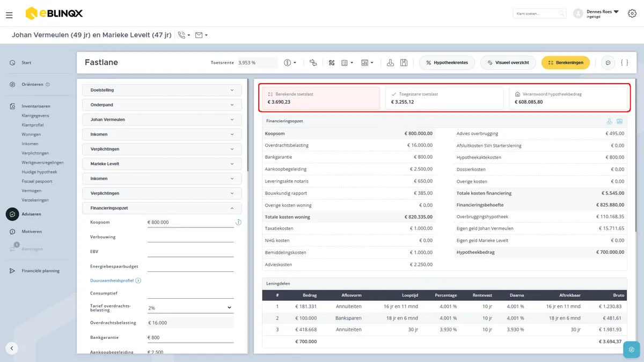Click the Hypotheekrentes button
Viewport: 644px width, 362px height.
click(447, 63)
